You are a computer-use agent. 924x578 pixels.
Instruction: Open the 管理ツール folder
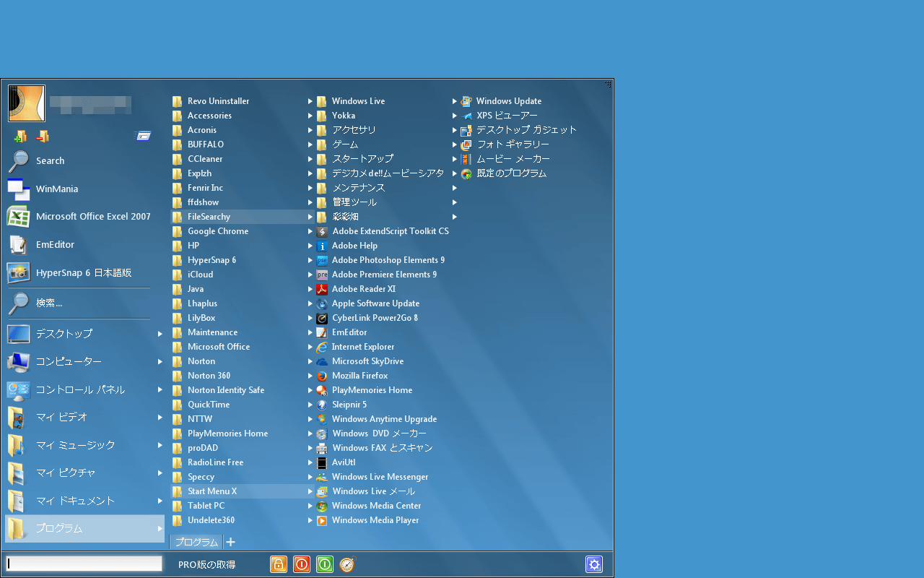click(x=346, y=202)
